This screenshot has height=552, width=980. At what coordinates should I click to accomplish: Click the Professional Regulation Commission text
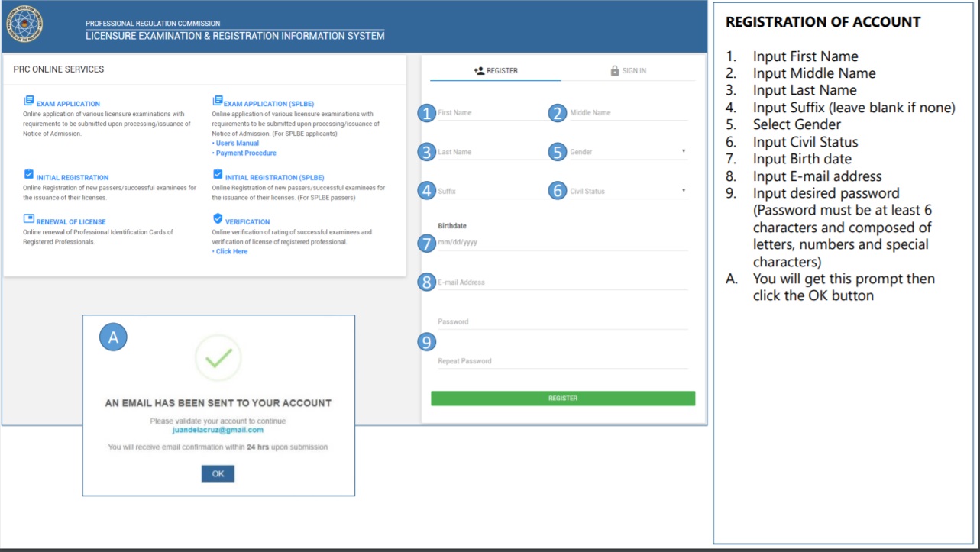[x=153, y=24]
